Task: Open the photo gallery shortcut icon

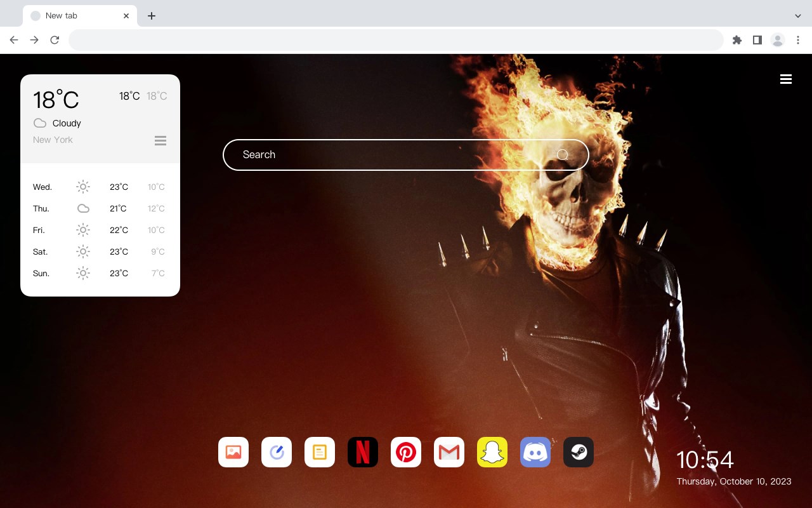Action: 233,452
